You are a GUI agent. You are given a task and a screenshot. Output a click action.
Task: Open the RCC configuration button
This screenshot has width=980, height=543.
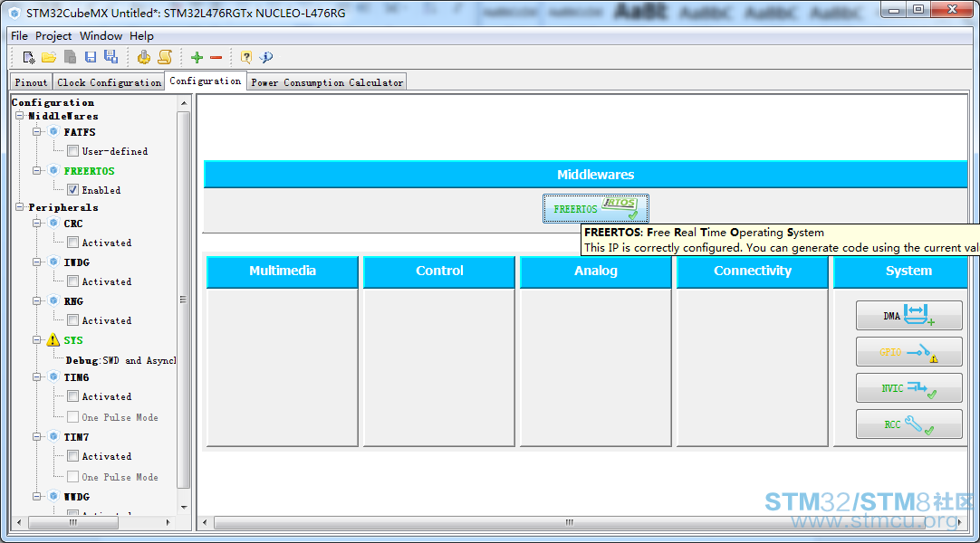pyautogui.click(x=908, y=424)
